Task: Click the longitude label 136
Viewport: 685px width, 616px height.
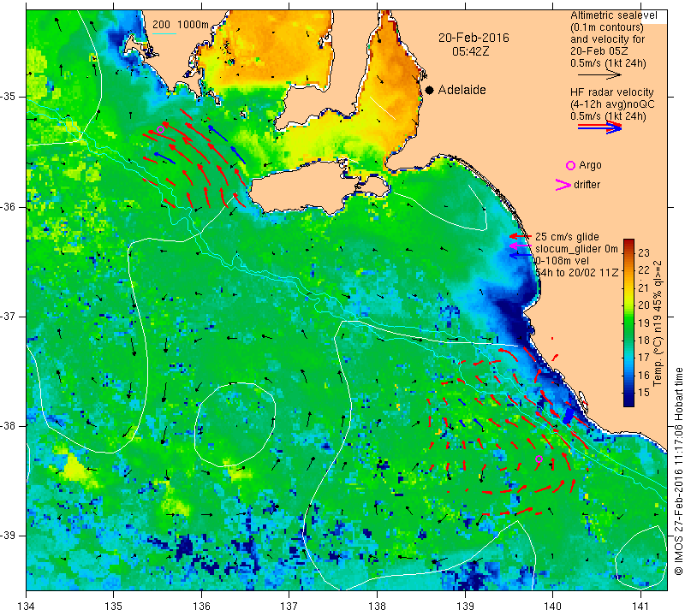Action: click(202, 607)
